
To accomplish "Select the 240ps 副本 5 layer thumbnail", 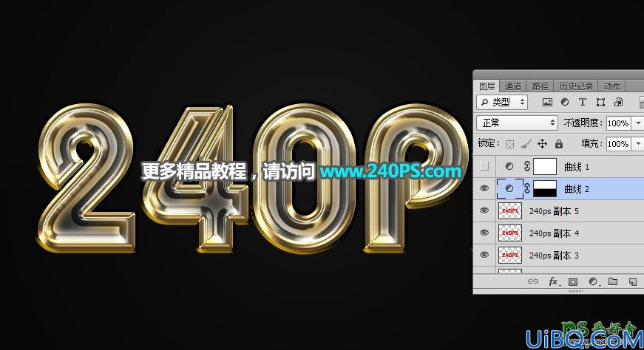I will point(509,211).
